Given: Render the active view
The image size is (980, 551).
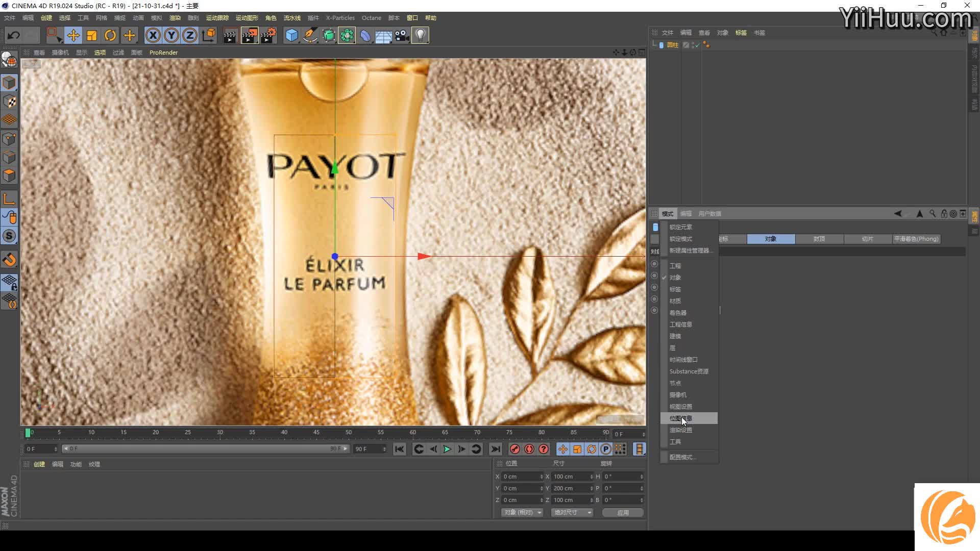Looking at the screenshot, I should 230,35.
